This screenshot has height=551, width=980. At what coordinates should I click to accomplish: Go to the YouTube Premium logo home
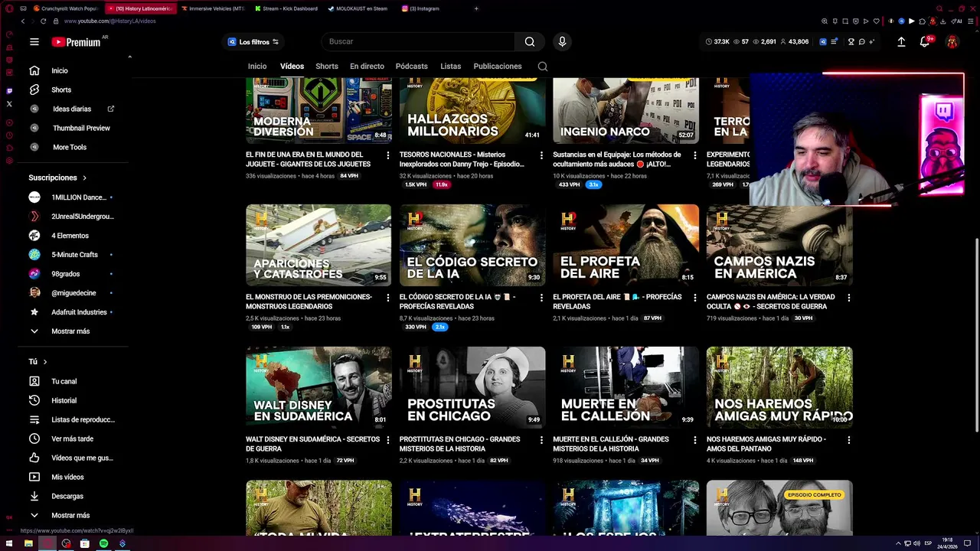(76, 42)
